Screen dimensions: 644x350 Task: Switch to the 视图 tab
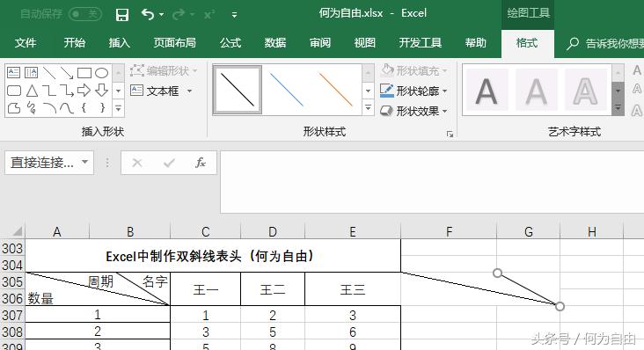[365, 43]
